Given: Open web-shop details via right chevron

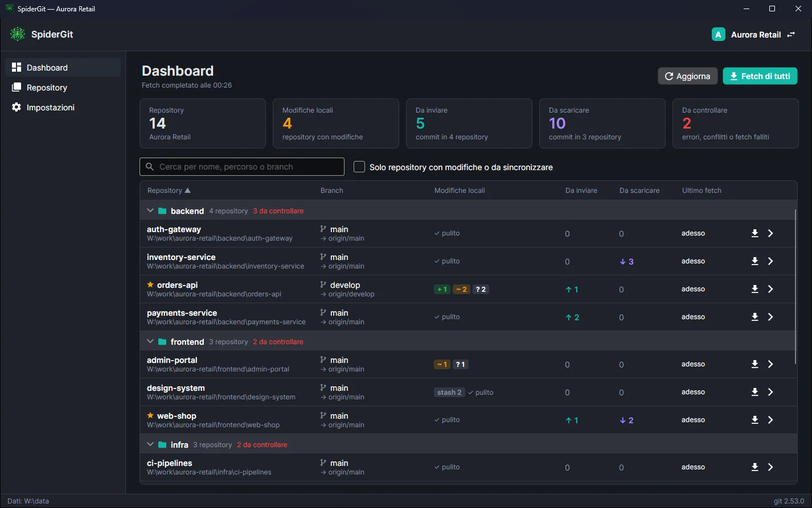Looking at the screenshot, I should (770, 420).
